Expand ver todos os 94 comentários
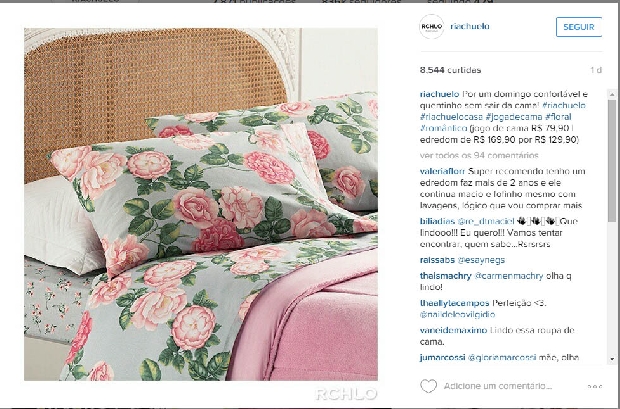The image size is (620, 409). point(479,155)
